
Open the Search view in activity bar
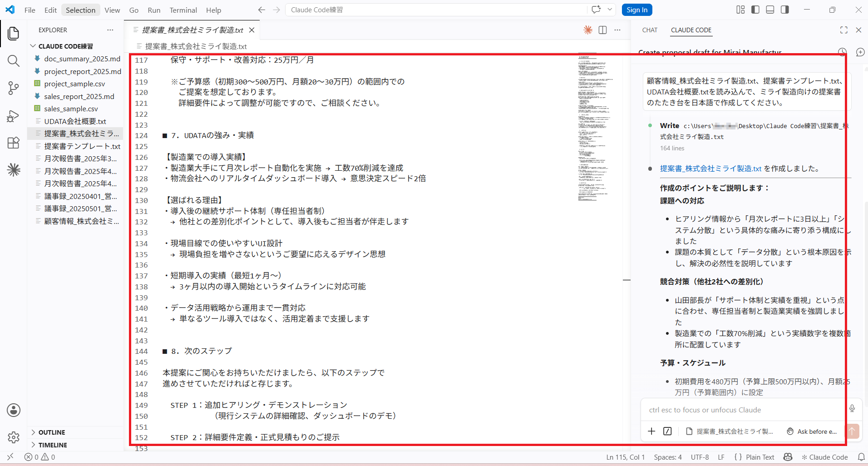(14, 61)
